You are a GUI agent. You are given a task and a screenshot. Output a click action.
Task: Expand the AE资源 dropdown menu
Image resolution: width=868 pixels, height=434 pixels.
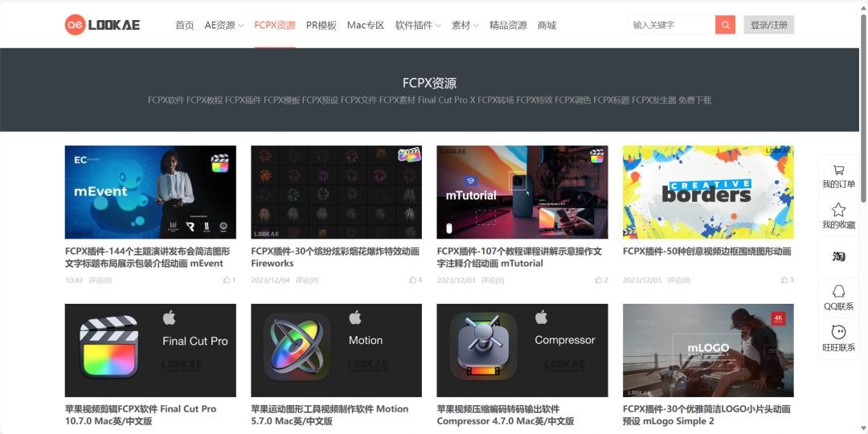[223, 25]
